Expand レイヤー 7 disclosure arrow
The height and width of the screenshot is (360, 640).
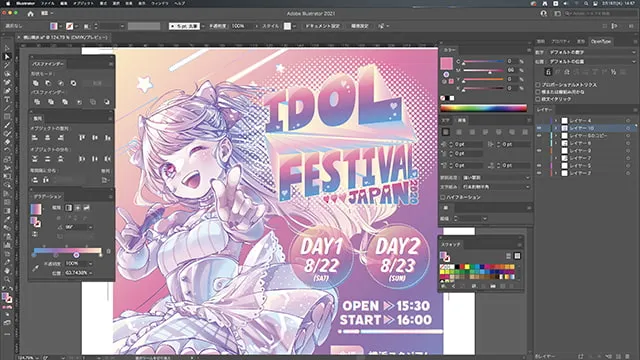556,158
